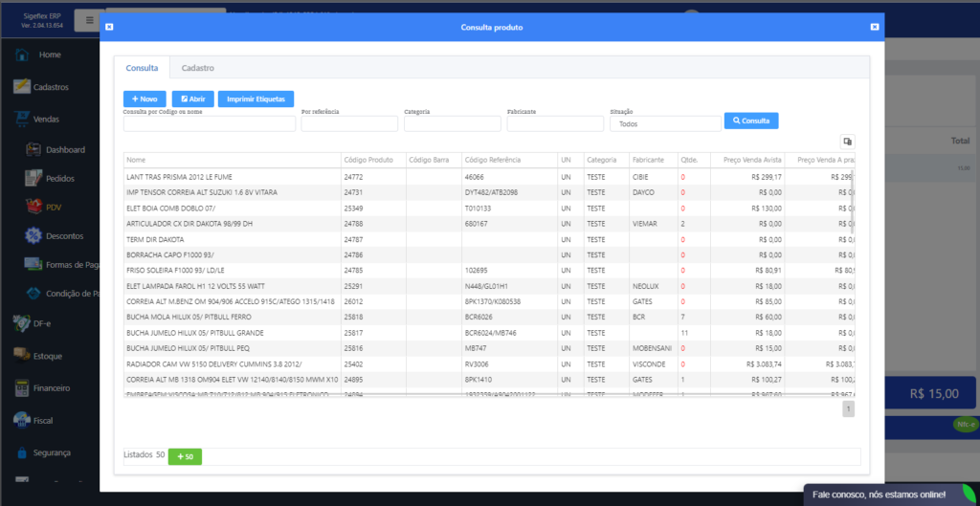Toggle the hamburger sidebar menu button
This screenshot has width=980, height=506.
pos(89,19)
